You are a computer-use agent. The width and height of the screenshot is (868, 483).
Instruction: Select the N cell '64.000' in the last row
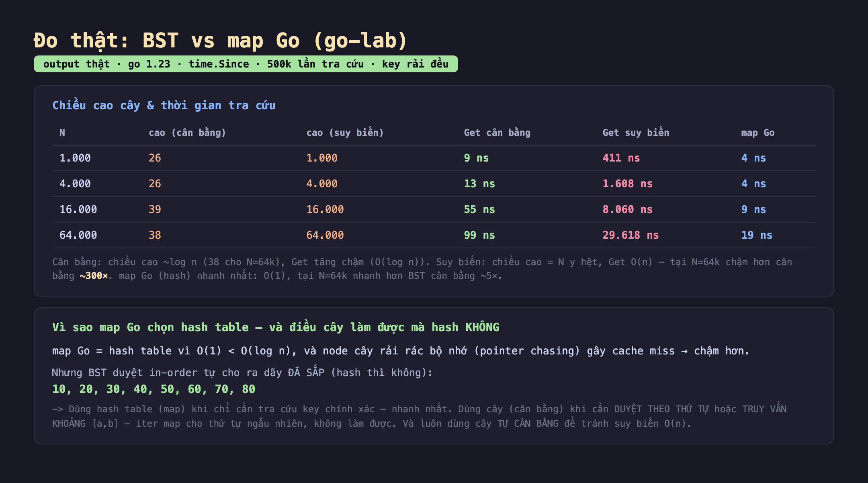[x=78, y=235]
